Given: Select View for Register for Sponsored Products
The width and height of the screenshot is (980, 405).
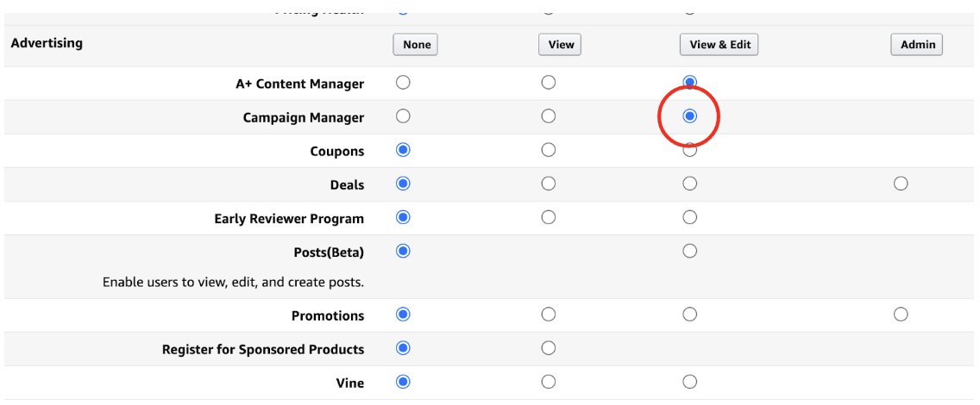Looking at the screenshot, I should pyautogui.click(x=548, y=347).
